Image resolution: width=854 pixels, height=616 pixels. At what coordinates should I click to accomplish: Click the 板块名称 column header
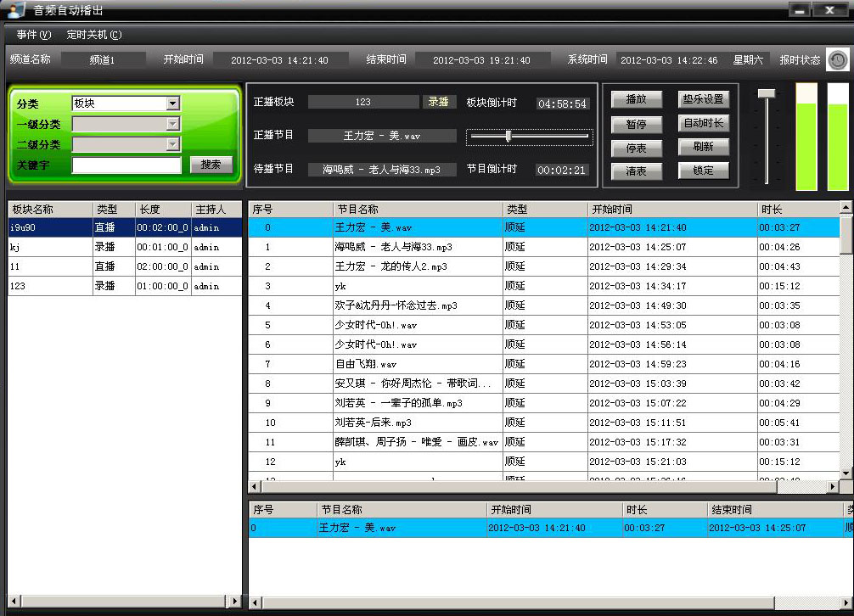point(50,210)
